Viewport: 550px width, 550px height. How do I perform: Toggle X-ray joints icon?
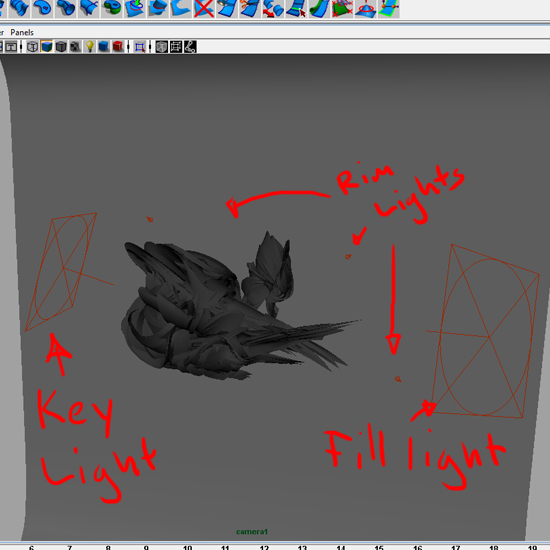tap(190, 47)
